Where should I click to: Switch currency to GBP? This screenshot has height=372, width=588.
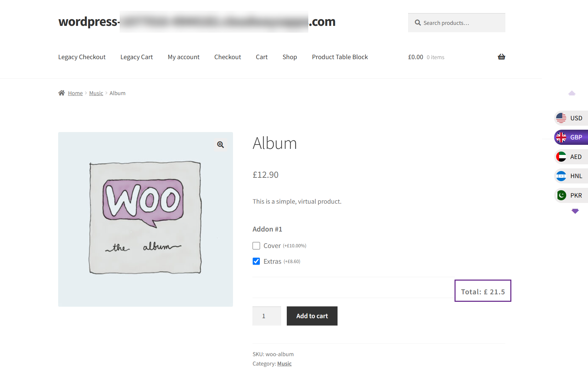(x=571, y=137)
